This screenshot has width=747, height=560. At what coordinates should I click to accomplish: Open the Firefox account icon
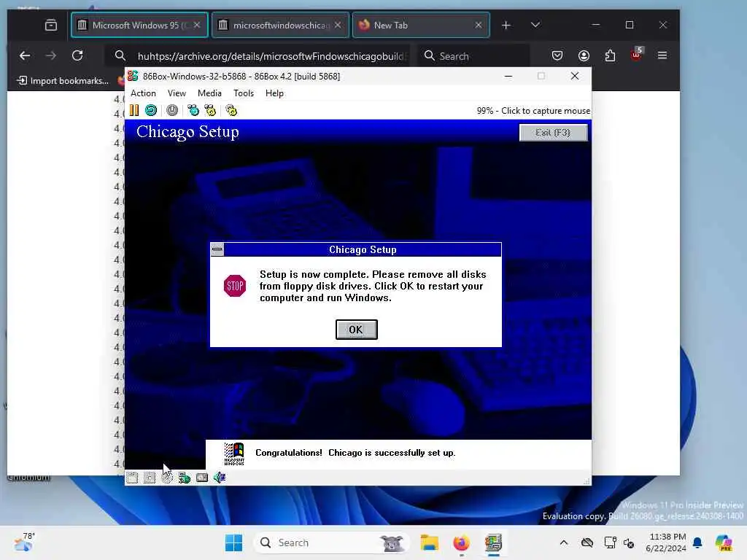pyautogui.click(x=584, y=55)
